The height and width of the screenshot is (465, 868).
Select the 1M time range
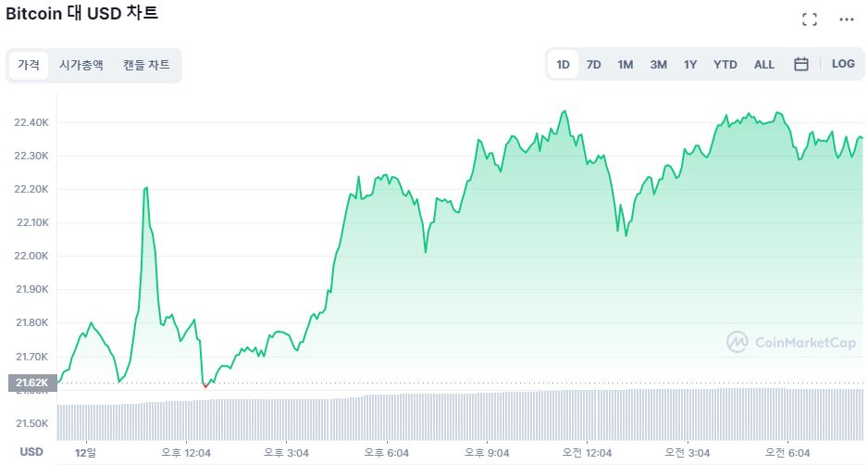pos(626,65)
